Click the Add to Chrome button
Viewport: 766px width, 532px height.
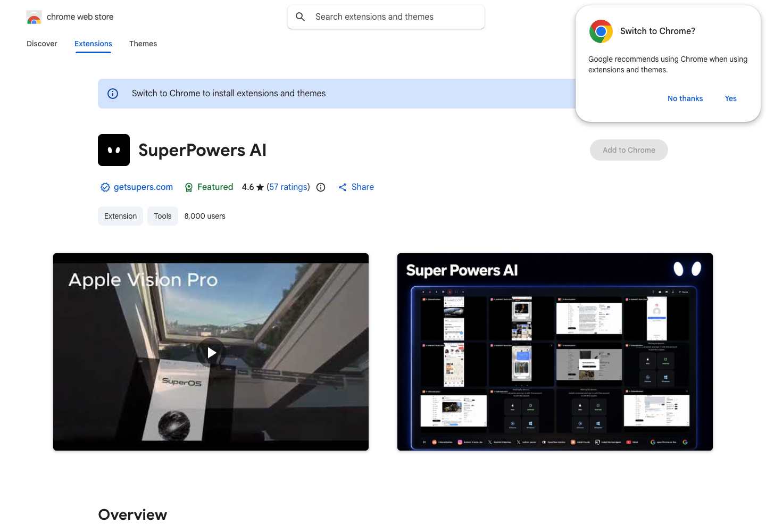(629, 150)
